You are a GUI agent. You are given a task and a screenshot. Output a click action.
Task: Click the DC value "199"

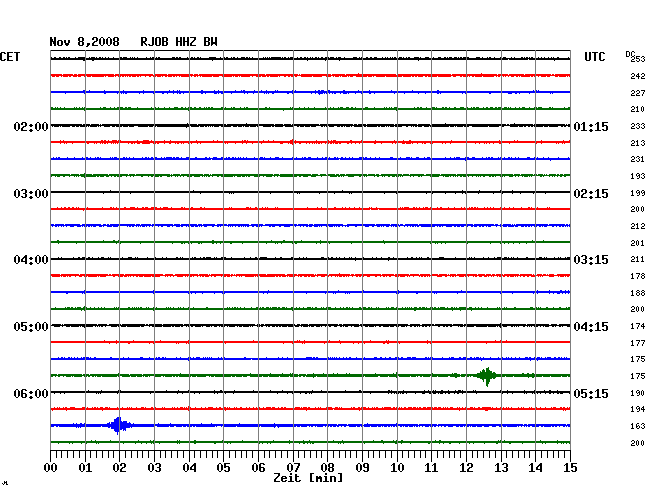tap(638, 193)
